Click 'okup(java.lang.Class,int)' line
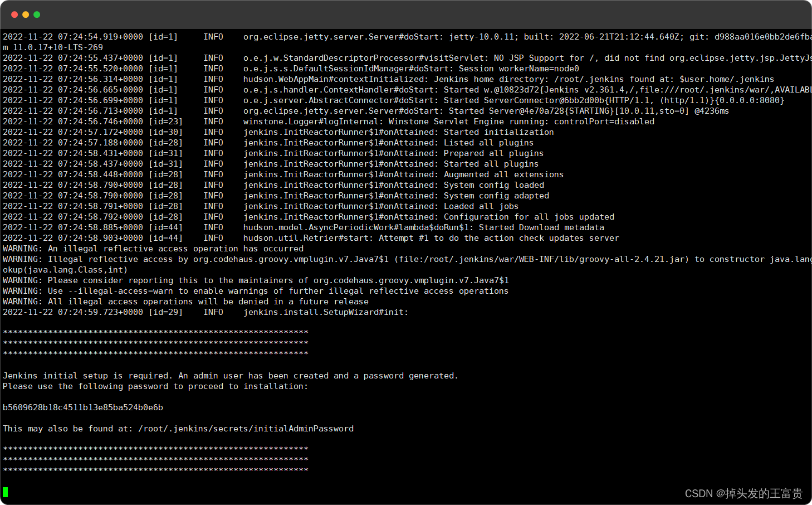 pyautogui.click(x=65, y=270)
